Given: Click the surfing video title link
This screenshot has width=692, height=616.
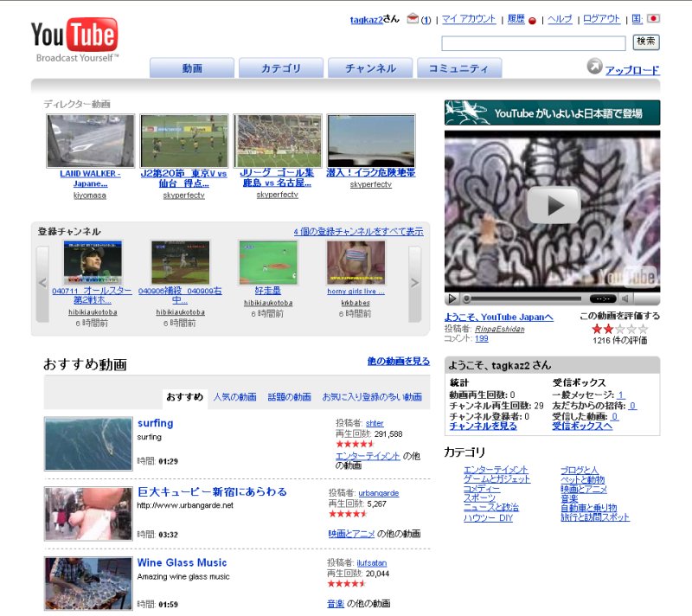Looking at the screenshot, I should click(155, 423).
